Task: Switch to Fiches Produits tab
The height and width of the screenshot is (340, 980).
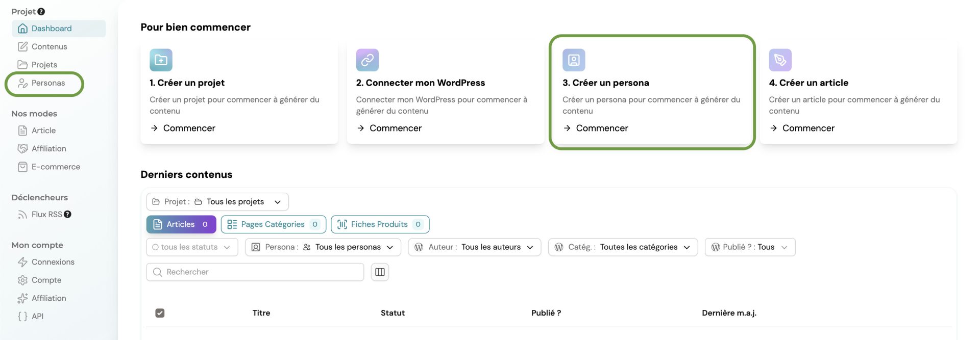Action: (380, 224)
